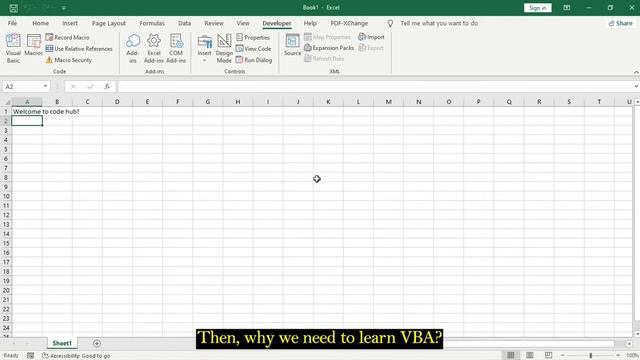Customize Quick Access Toolbar dropdown
640x360 pixels.
[64, 8]
